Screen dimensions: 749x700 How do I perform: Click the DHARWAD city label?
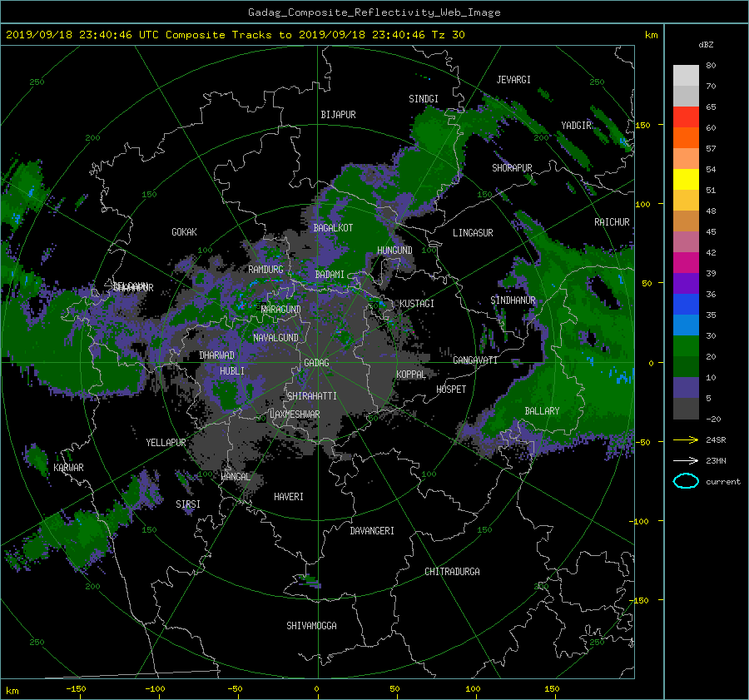pyautogui.click(x=216, y=355)
